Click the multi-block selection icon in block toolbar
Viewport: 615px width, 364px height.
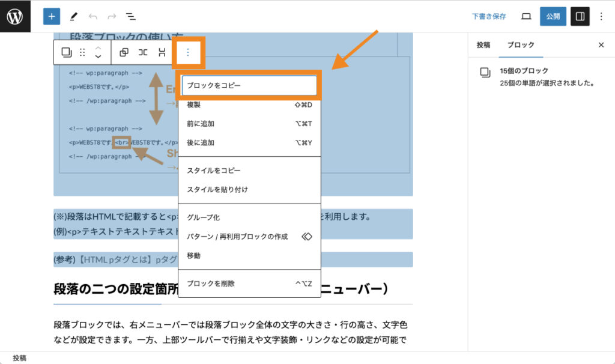point(67,53)
